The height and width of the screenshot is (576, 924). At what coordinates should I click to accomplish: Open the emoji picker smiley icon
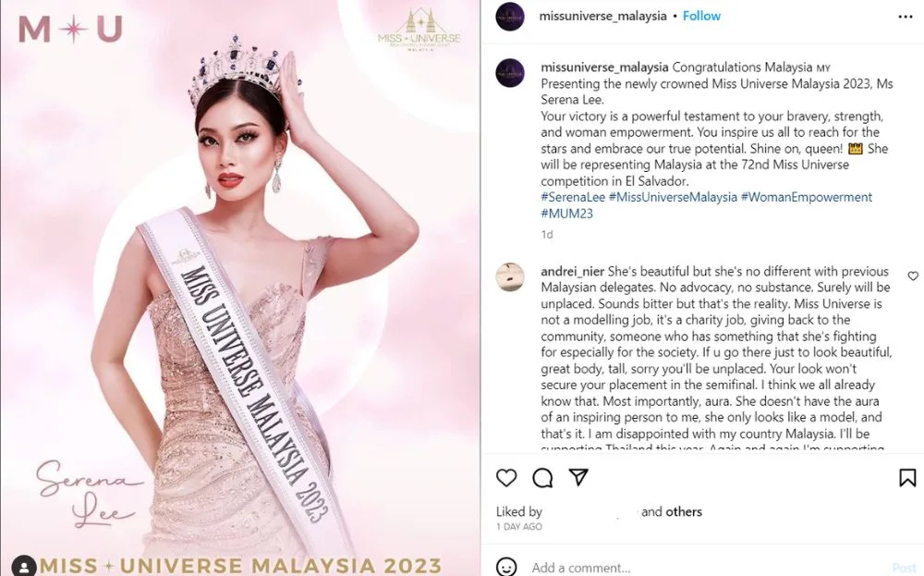(x=506, y=567)
